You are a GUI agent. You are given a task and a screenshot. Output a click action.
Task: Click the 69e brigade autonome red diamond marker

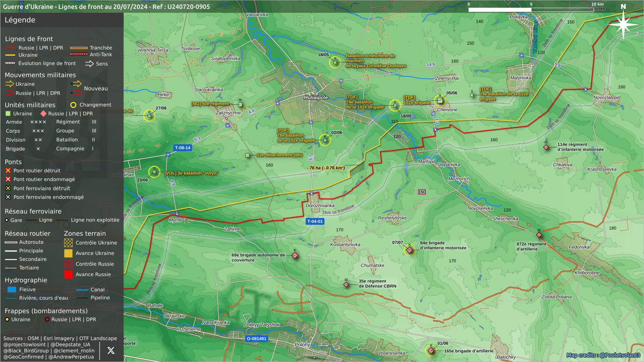click(x=295, y=256)
